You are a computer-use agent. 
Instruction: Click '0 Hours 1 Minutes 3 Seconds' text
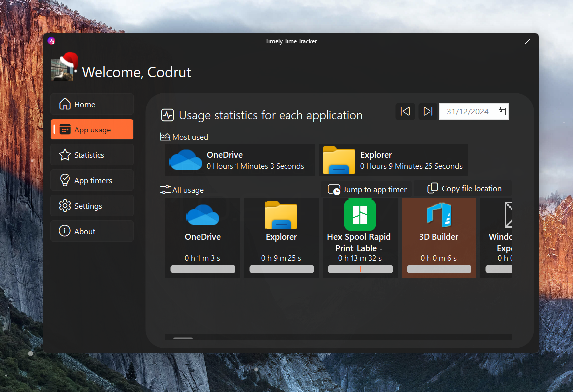256,166
